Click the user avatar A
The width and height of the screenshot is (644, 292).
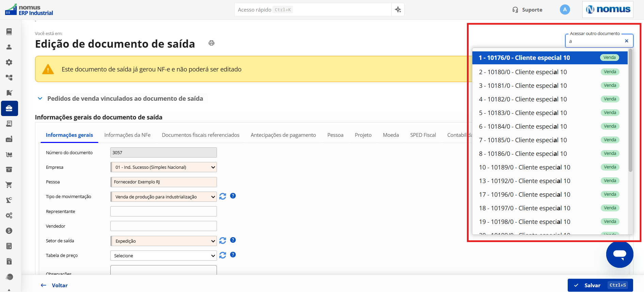pyautogui.click(x=565, y=10)
